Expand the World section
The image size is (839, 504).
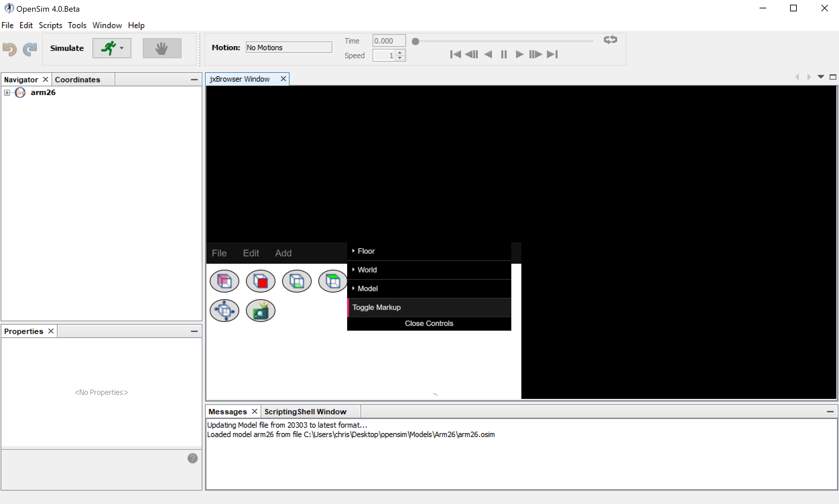click(x=367, y=270)
